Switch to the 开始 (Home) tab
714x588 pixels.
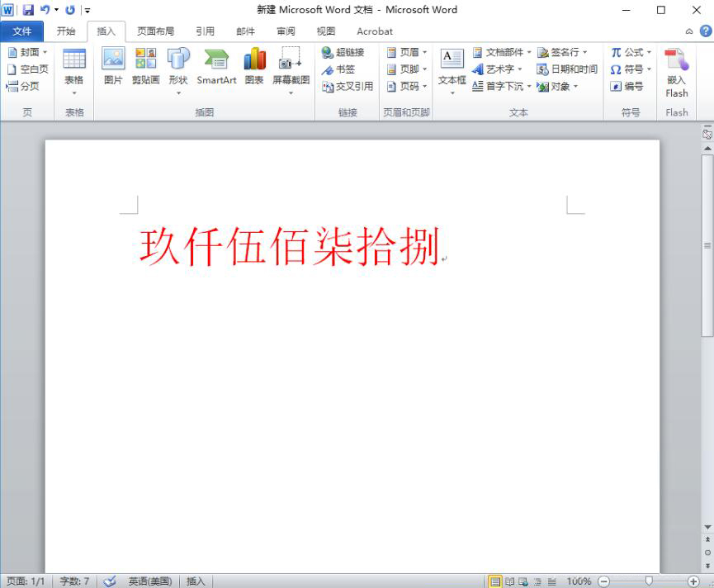66,31
